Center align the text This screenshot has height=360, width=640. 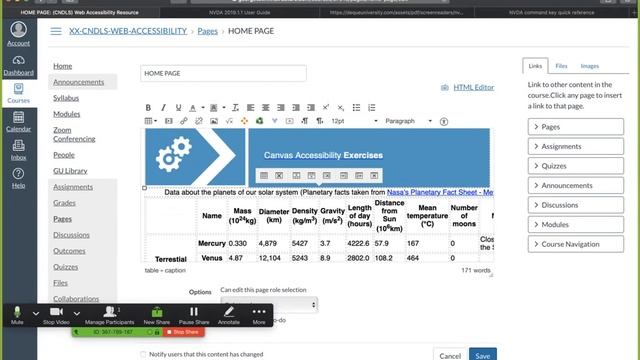coord(265,108)
